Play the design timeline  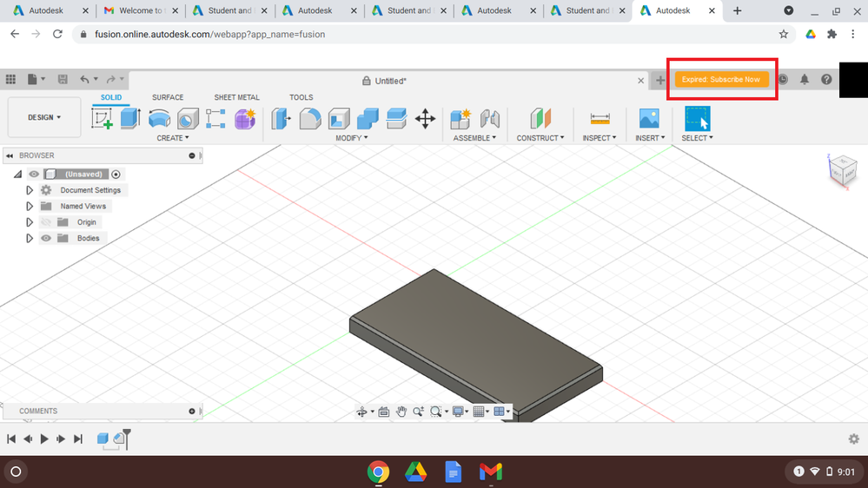click(44, 439)
